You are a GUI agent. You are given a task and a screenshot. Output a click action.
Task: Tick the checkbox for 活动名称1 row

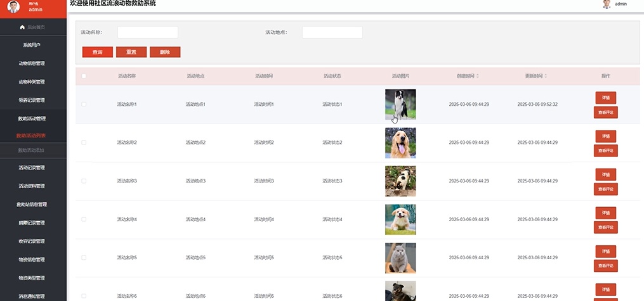pos(84,104)
